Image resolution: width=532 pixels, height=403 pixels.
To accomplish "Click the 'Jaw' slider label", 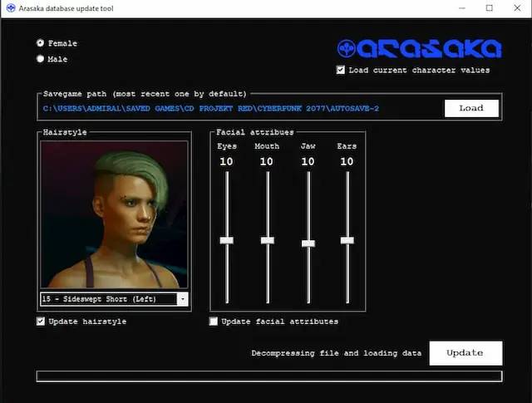I will [308, 146].
